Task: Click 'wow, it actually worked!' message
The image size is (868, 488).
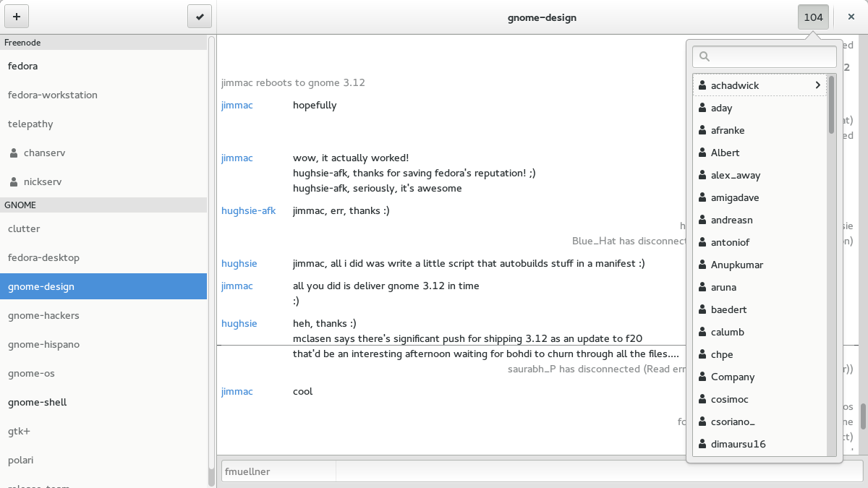Action: [x=351, y=158]
